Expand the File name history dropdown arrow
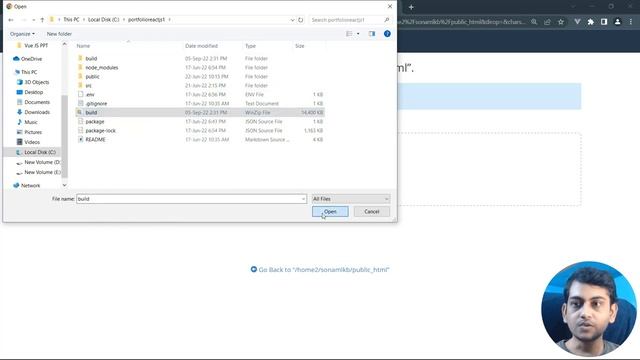Screen dimensions: 640x360 point(303,199)
